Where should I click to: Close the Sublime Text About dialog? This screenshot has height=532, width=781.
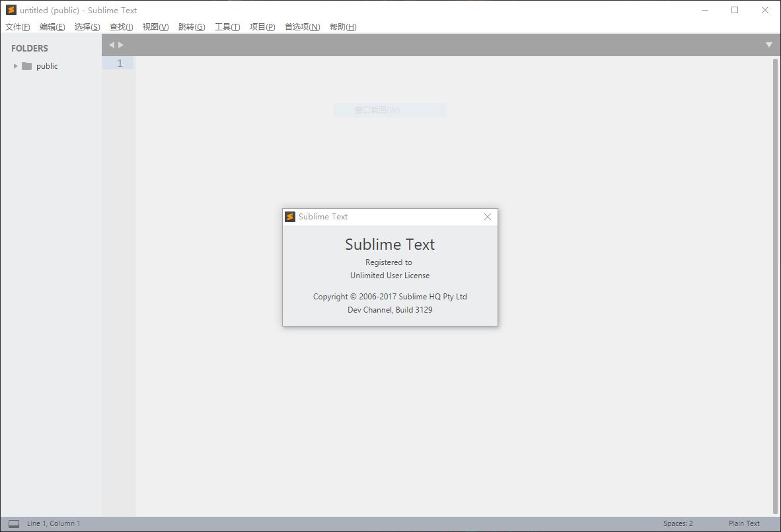click(x=487, y=217)
